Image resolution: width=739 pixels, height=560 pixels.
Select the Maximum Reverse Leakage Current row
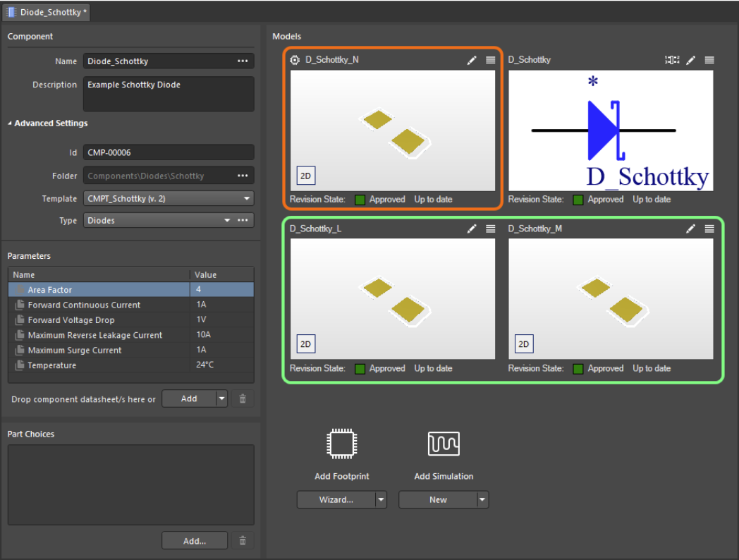point(131,335)
